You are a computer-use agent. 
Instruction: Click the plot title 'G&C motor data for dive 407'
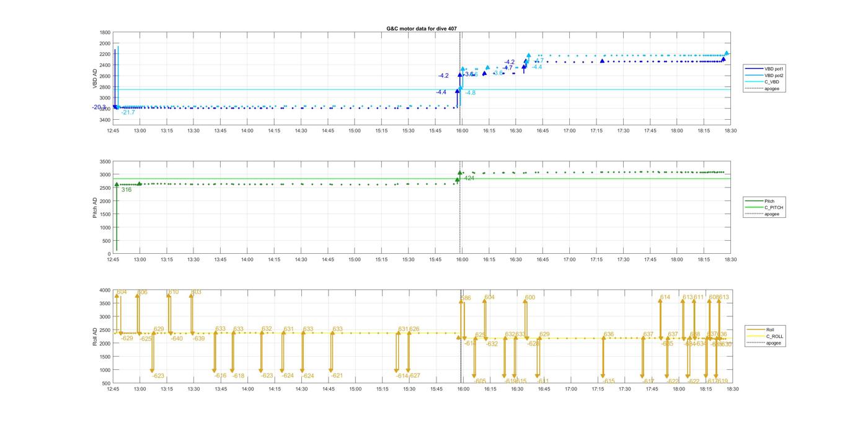[x=422, y=29]
